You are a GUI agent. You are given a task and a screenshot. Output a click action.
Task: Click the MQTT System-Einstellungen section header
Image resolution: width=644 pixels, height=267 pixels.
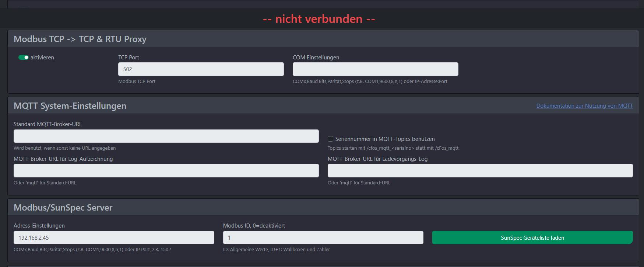click(x=70, y=106)
